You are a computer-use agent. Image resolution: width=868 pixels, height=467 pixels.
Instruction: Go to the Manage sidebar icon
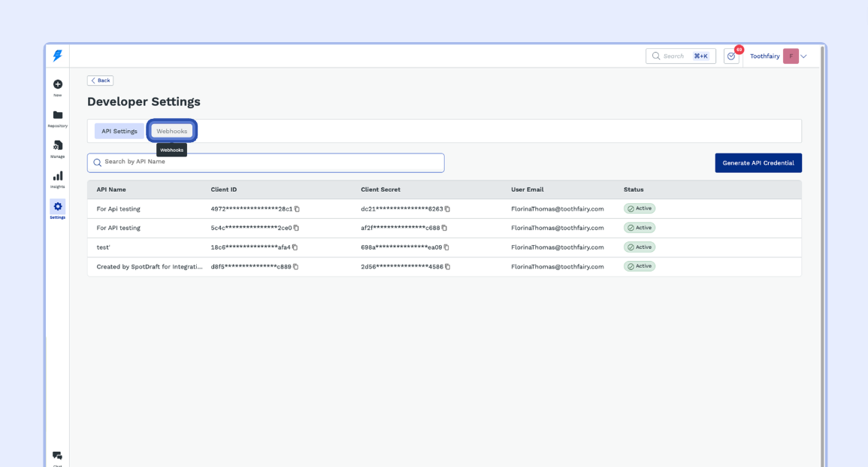(x=58, y=146)
